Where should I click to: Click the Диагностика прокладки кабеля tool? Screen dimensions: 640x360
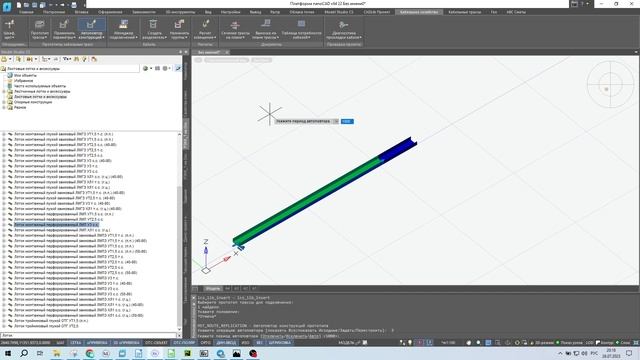point(344,29)
